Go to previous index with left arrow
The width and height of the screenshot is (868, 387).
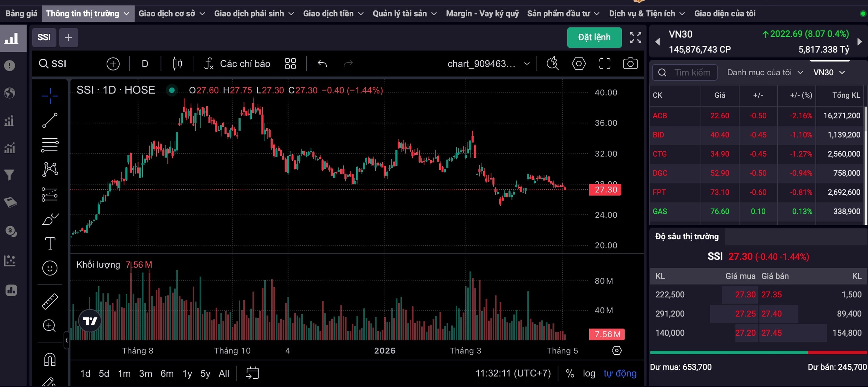(x=657, y=42)
